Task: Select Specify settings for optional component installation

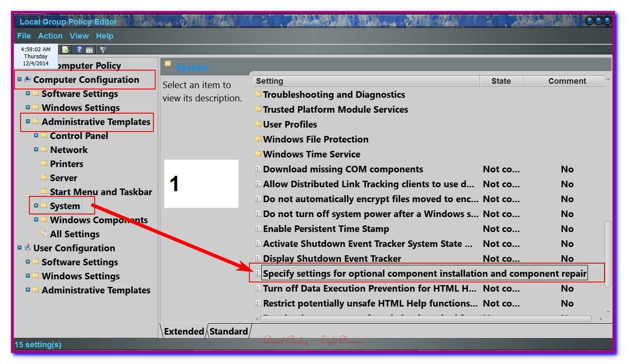Action: click(x=425, y=273)
